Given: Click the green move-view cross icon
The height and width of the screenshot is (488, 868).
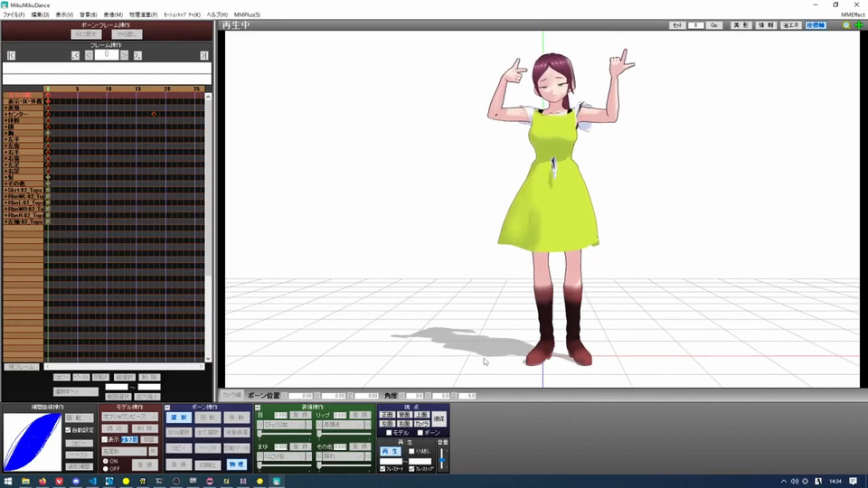Looking at the screenshot, I should pos(858,25).
